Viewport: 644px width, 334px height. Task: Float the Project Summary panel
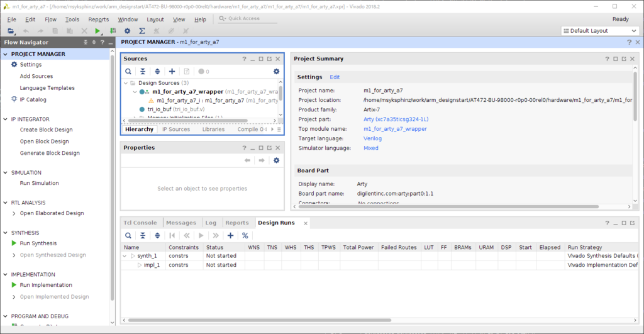624,58
